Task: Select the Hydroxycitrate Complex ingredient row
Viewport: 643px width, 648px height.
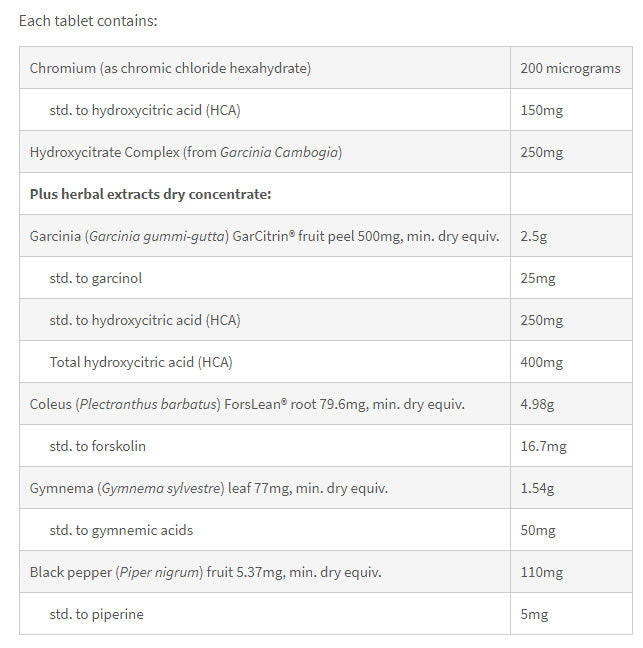Action: (x=186, y=152)
